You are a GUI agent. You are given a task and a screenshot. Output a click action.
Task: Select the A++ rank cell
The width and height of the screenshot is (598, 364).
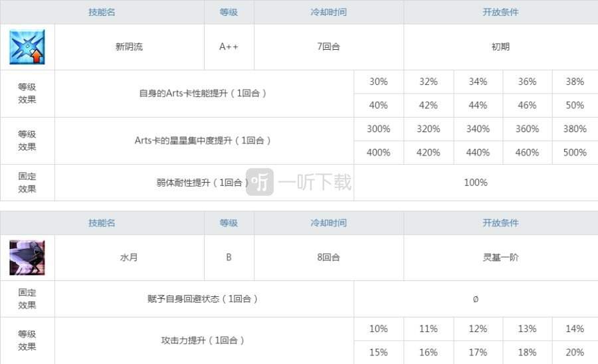(x=229, y=47)
